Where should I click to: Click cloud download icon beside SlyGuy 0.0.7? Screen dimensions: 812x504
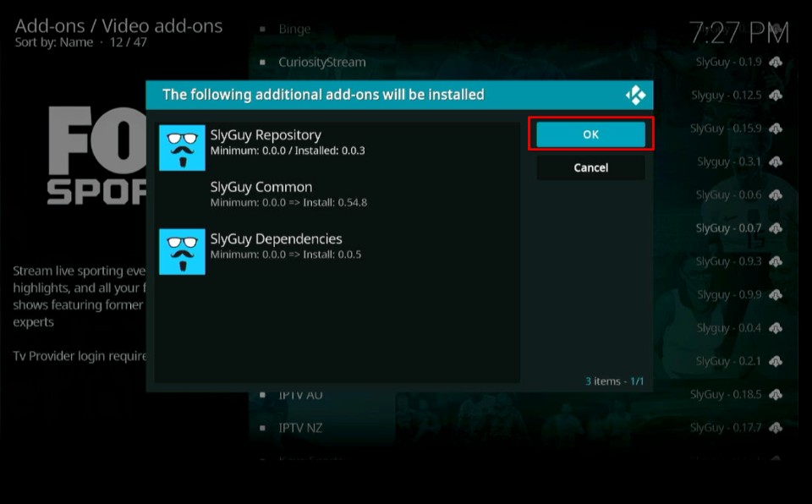pyautogui.click(x=776, y=228)
